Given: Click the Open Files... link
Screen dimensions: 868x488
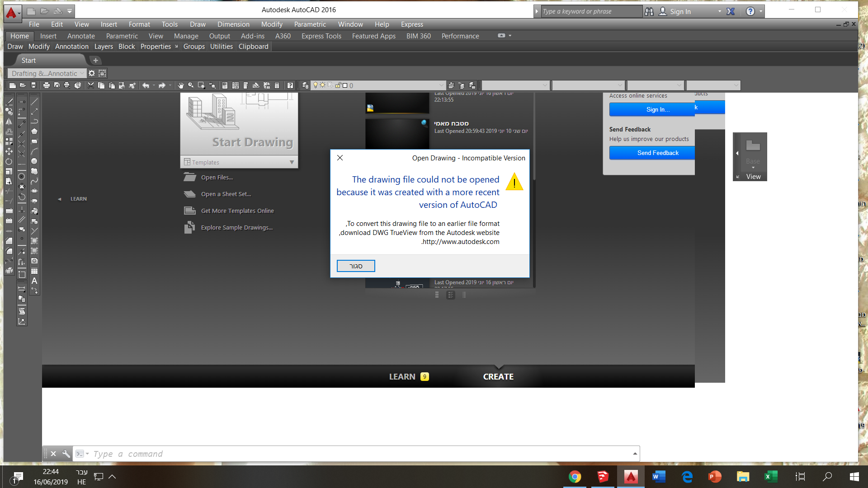Looking at the screenshot, I should [217, 178].
